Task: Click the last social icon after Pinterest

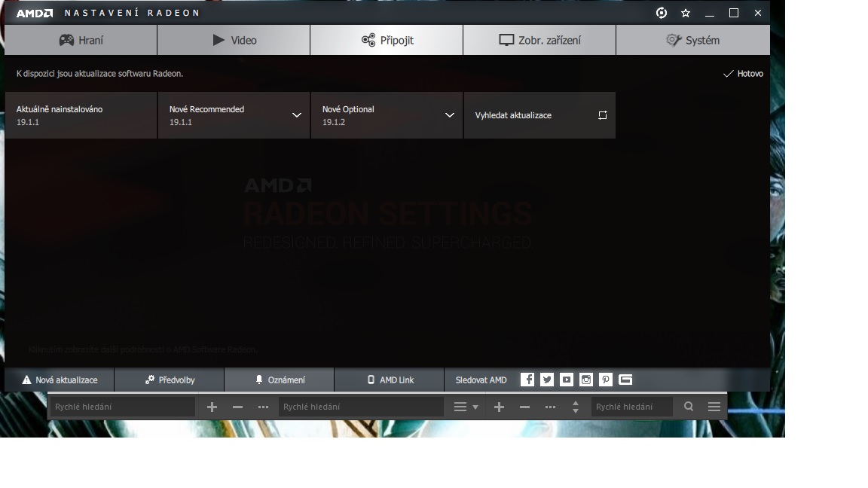Action: tap(625, 380)
